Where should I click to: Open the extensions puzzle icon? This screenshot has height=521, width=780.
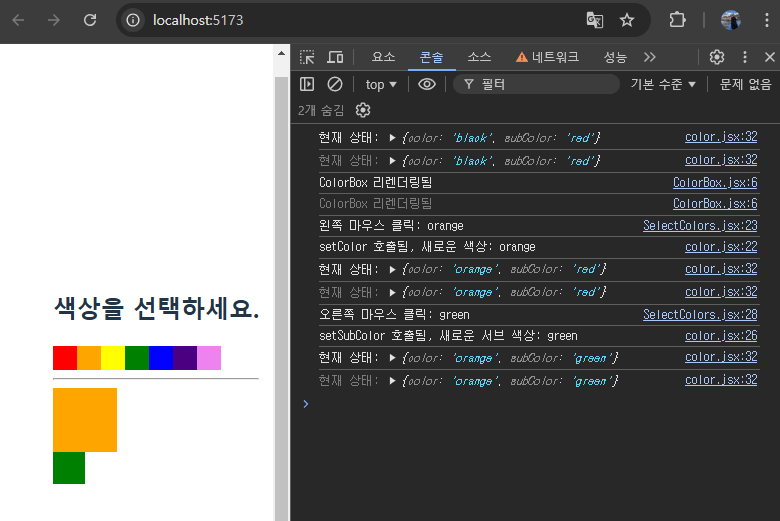pyautogui.click(x=678, y=20)
